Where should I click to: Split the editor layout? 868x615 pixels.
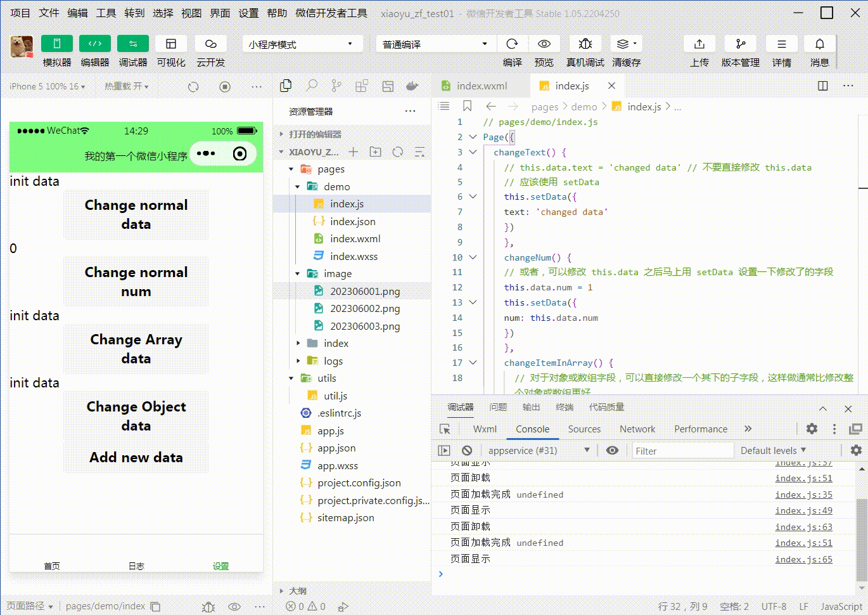click(823, 86)
